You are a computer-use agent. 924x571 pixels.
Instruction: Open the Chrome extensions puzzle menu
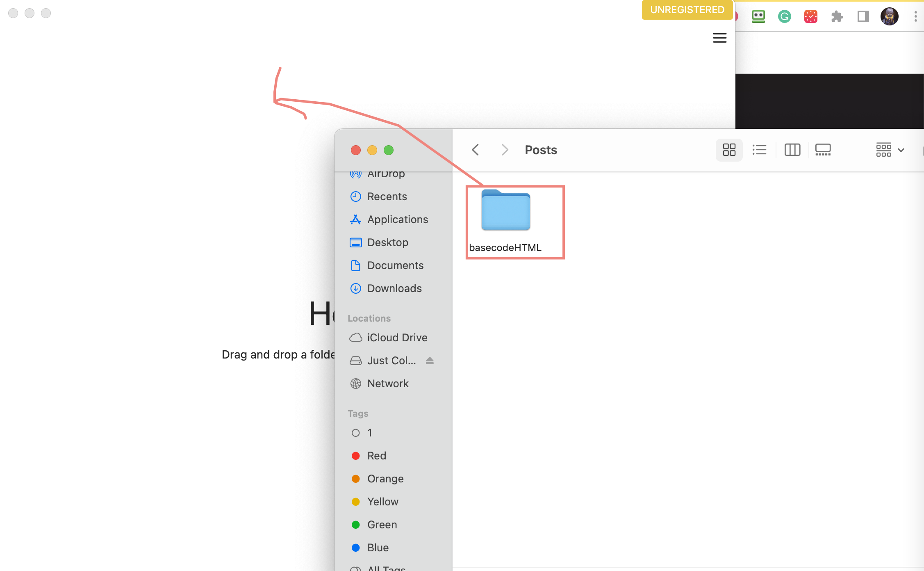click(837, 16)
